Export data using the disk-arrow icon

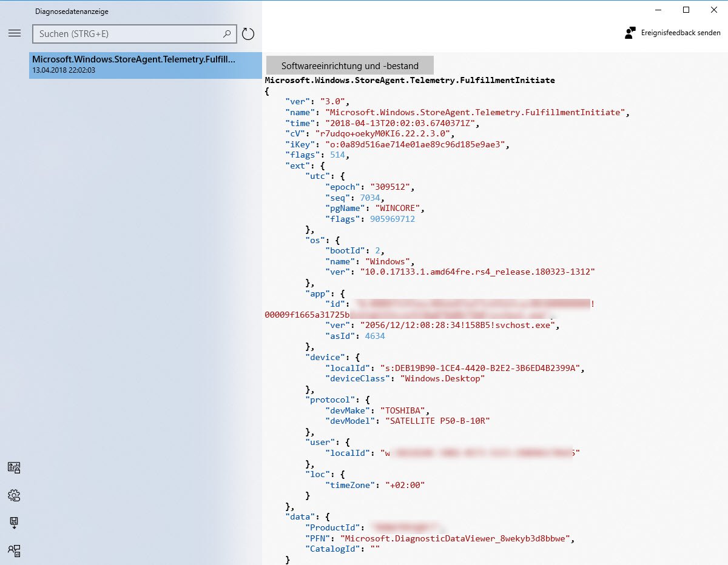tap(14, 523)
